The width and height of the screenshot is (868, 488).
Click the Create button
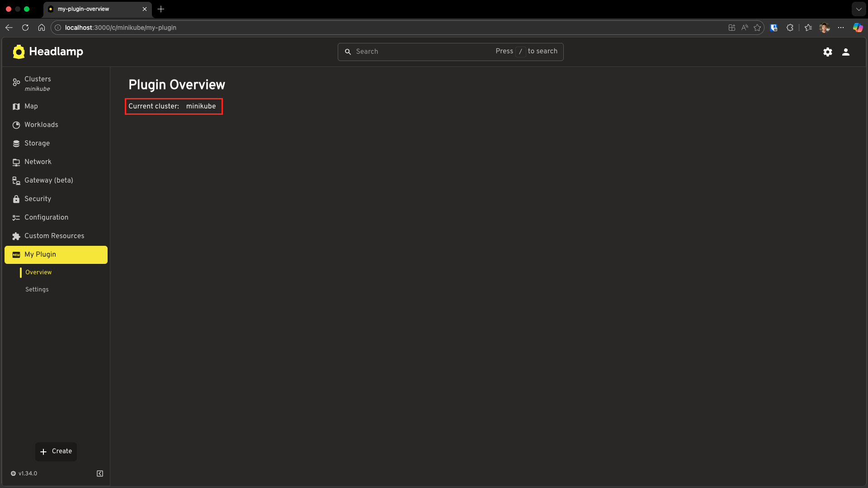56,451
